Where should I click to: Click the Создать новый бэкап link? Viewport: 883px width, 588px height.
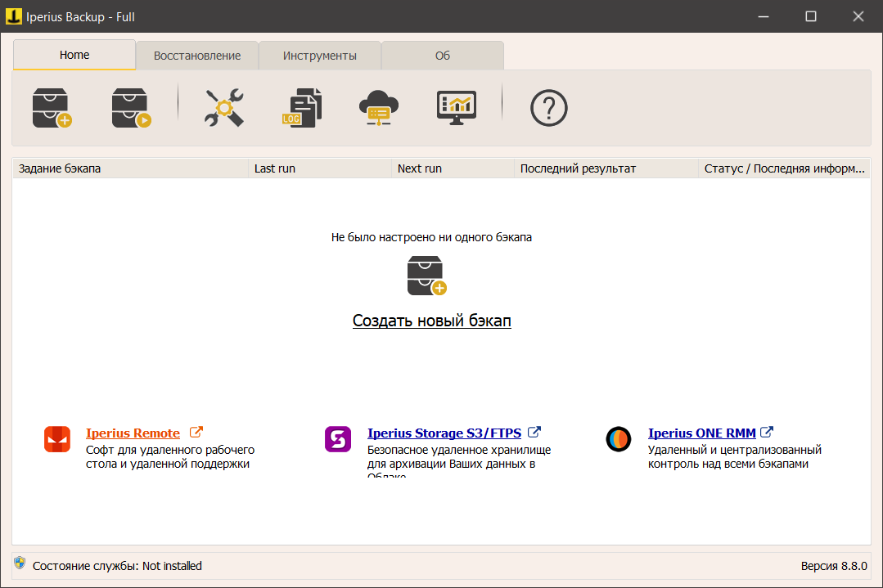coord(431,321)
